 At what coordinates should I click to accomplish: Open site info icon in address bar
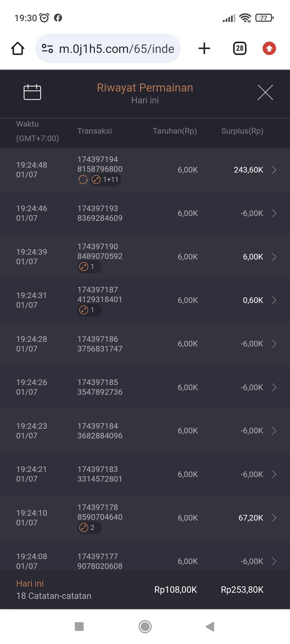[x=47, y=49]
